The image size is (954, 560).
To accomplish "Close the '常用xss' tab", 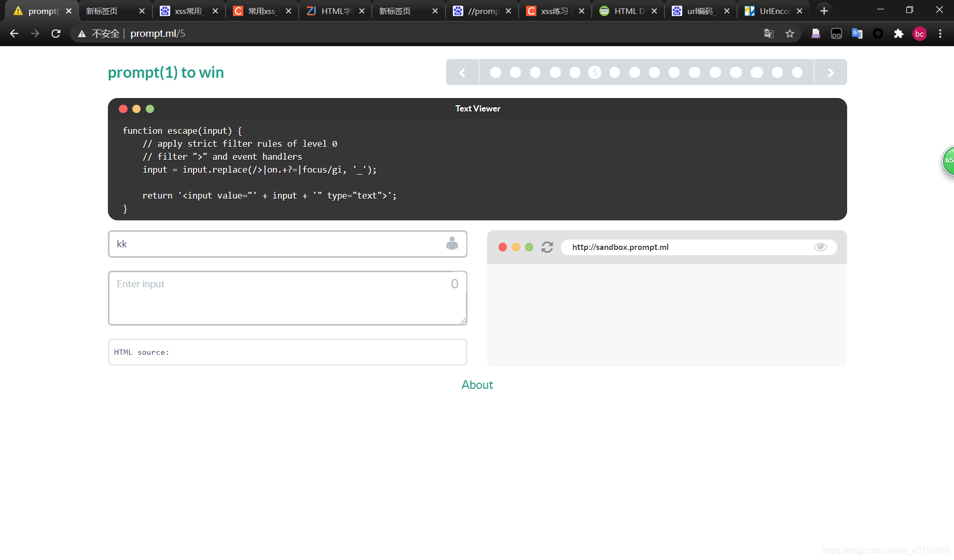I will (288, 11).
